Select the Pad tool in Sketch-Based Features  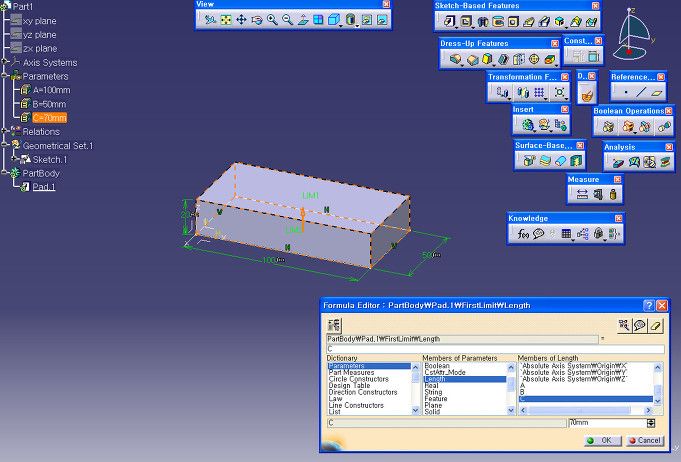point(449,21)
